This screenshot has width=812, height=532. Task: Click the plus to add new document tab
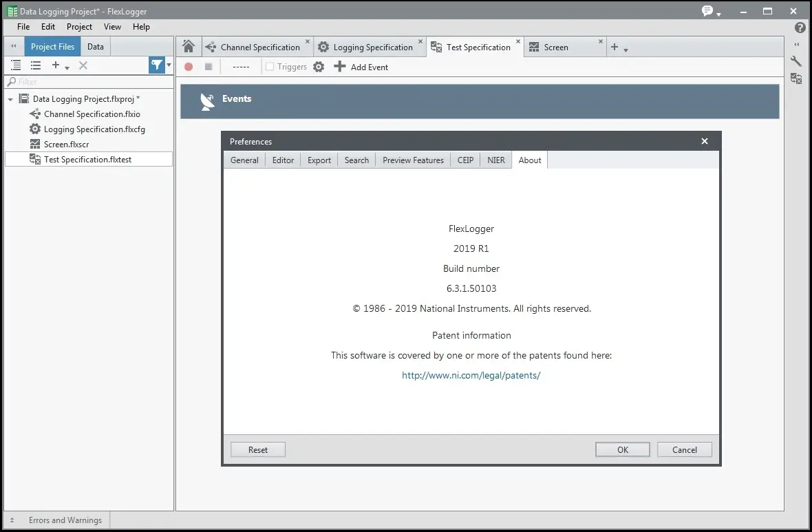click(x=615, y=47)
